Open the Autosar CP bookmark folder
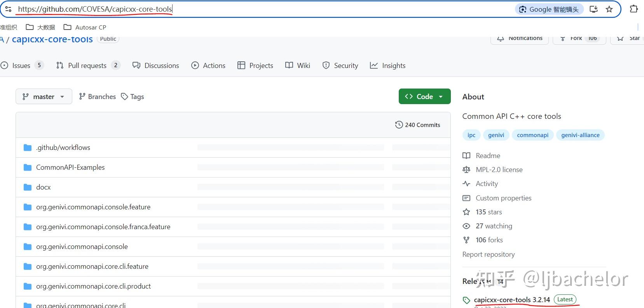Screen dimensions: 644x308 click(85, 27)
